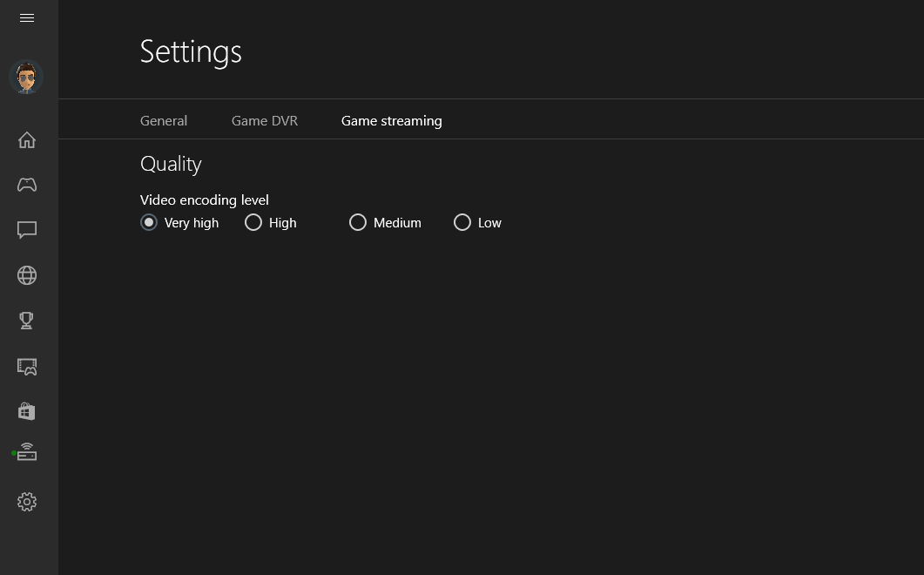Select Very high encoding level
924x575 pixels.
pos(179,222)
